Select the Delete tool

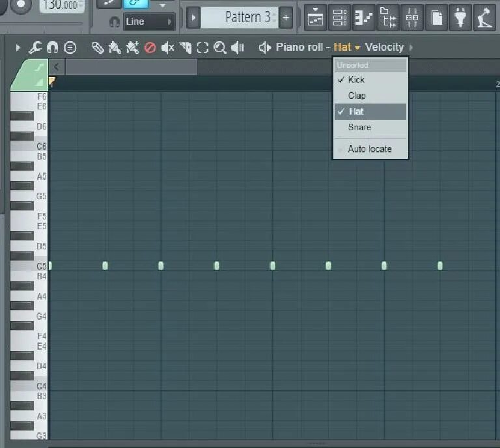point(150,48)
